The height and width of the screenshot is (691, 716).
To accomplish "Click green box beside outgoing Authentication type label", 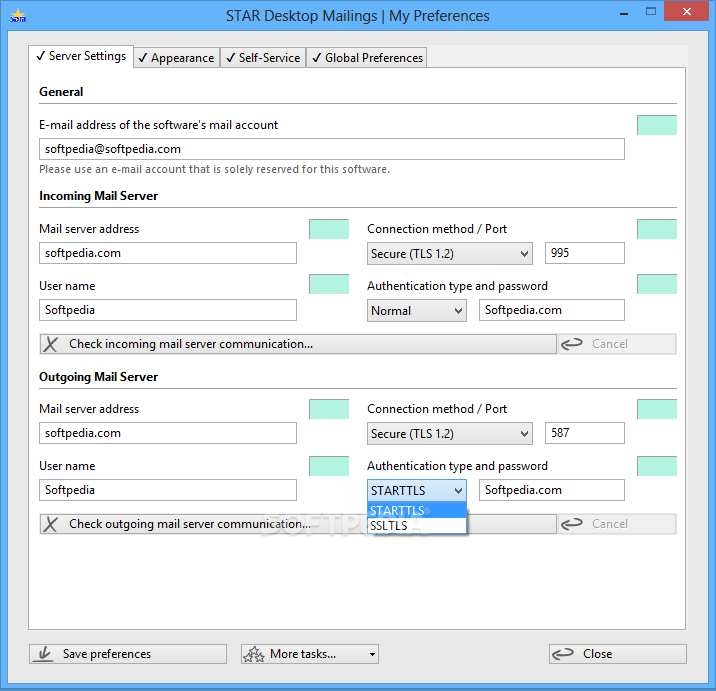I will (657, 466).
